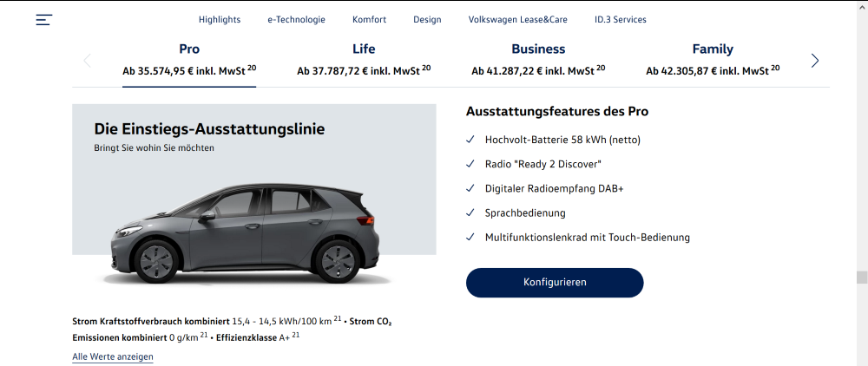Open the Alle Werte anzeigen link
868x366 pixels.
[113, 356]
